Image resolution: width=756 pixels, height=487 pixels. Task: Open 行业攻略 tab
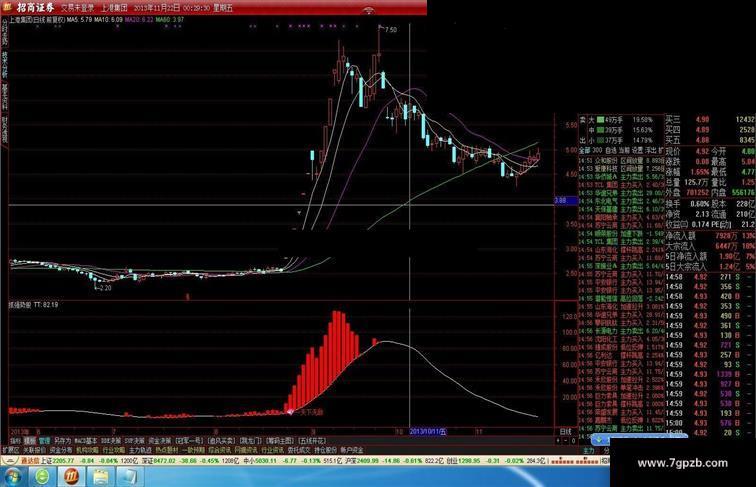click(x=114, y=450)
